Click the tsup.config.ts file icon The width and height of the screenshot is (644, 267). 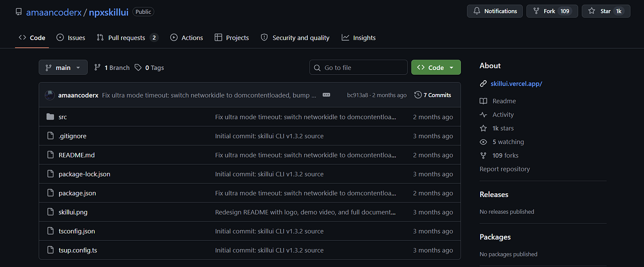point(50,250)
